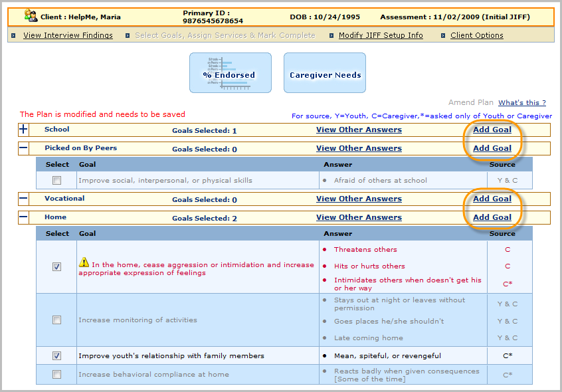This screenshot has width=562, height=392.
Task: View Other Answers for School
Action: (x=359, y=130)
